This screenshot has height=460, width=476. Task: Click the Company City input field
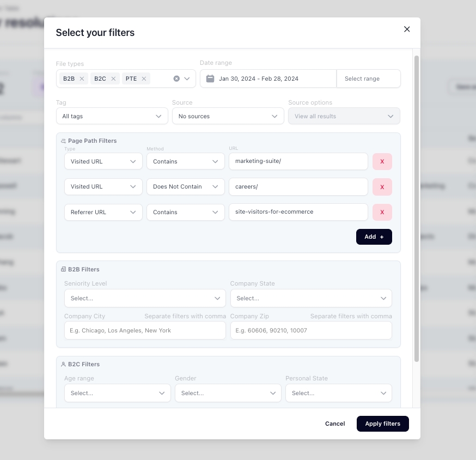point(144,330)
